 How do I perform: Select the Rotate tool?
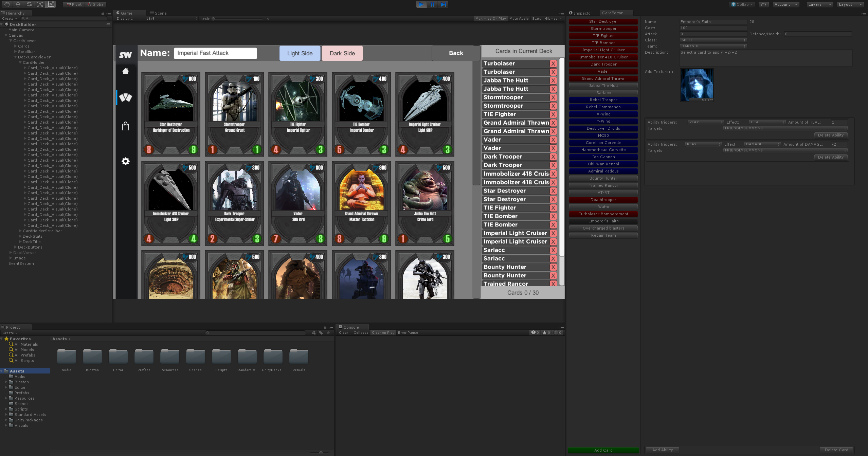pos(29,4)
